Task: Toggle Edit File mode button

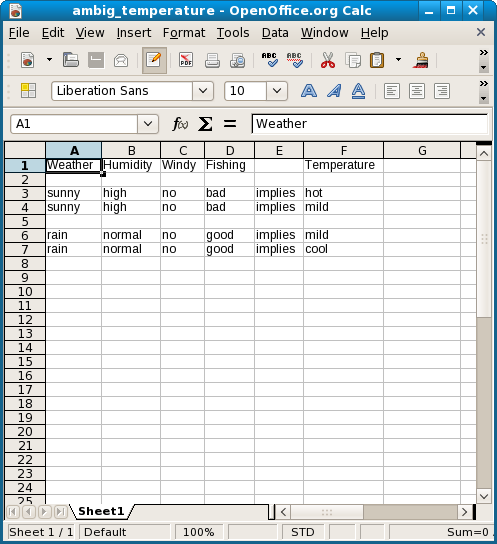Action: (x=154, y=61)
